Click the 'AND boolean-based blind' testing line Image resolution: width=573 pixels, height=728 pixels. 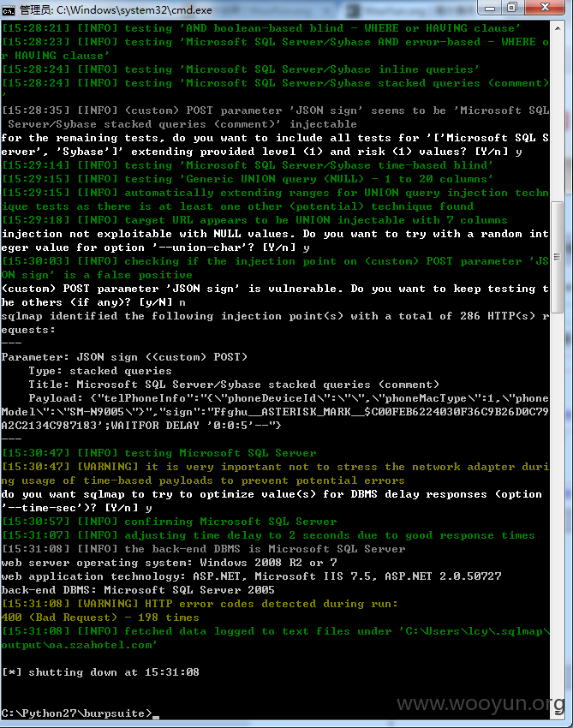(x=261, y=28)
